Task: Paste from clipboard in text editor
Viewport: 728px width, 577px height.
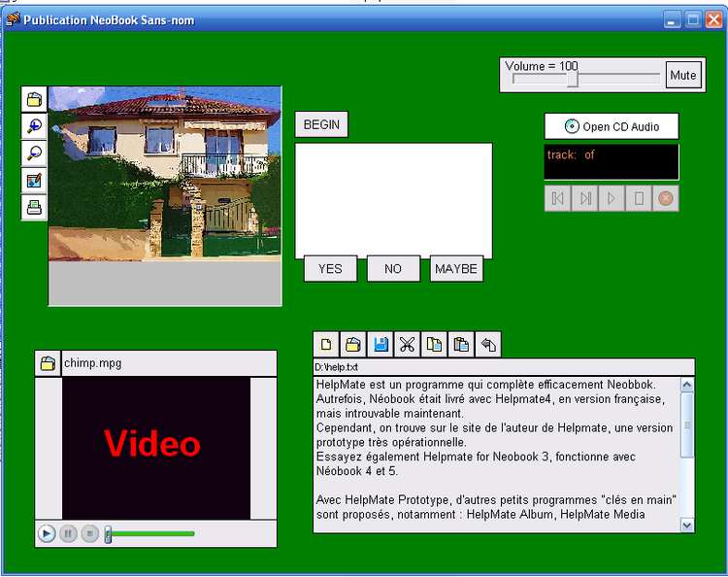Action: click(x=461, y=344)
